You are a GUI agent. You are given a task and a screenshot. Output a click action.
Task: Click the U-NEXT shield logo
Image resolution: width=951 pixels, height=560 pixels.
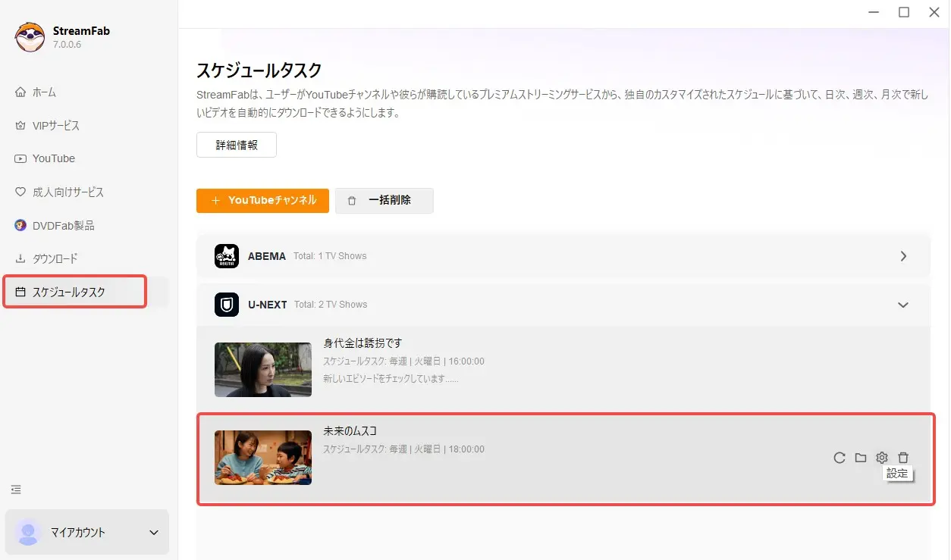[x=227, y=305]
